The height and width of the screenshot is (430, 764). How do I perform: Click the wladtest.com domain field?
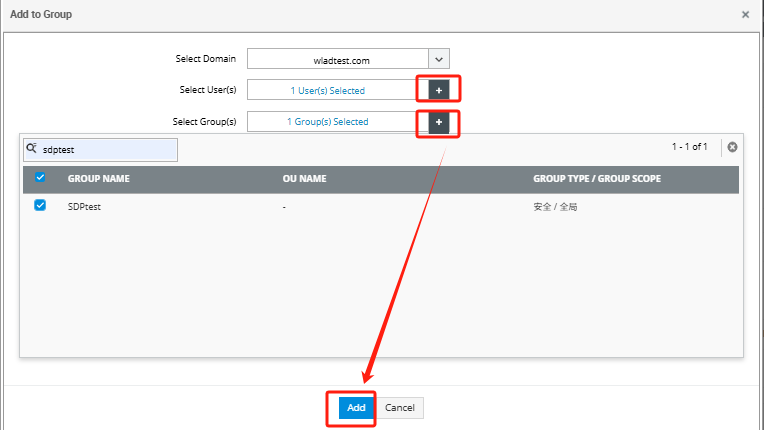coord(338,59)
